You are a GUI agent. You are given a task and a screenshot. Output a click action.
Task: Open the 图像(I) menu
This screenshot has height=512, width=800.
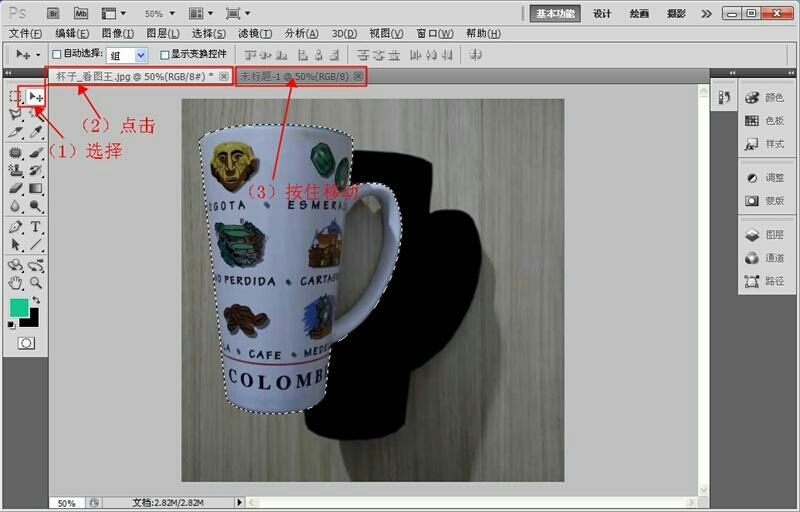coord(118,34)
